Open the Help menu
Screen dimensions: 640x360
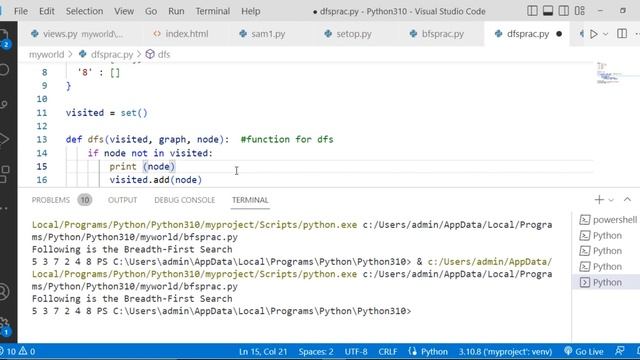click(251, 11)
